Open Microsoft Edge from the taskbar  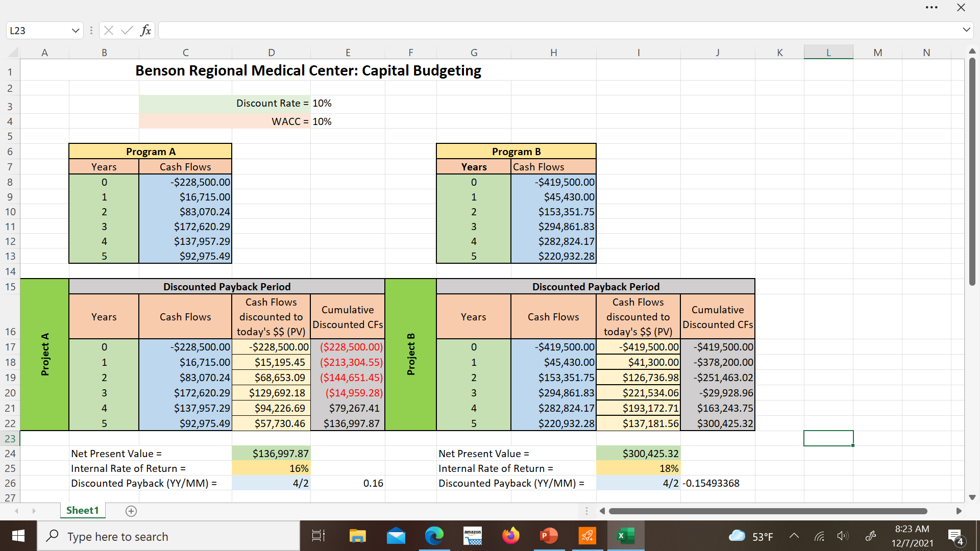(434, 536)
